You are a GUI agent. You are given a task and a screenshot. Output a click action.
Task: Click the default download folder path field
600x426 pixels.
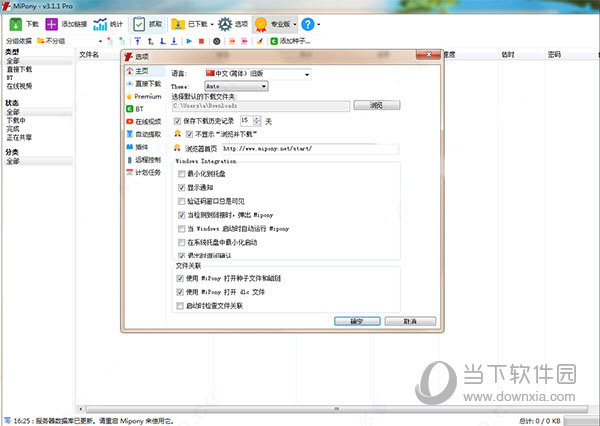coord(261,106)
